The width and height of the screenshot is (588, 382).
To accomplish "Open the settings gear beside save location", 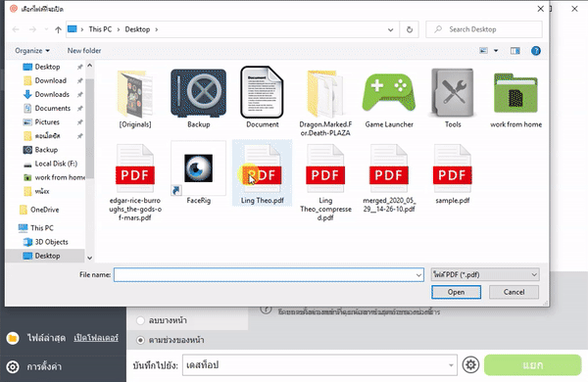I will pyautogui.click(x=470, y=364).
